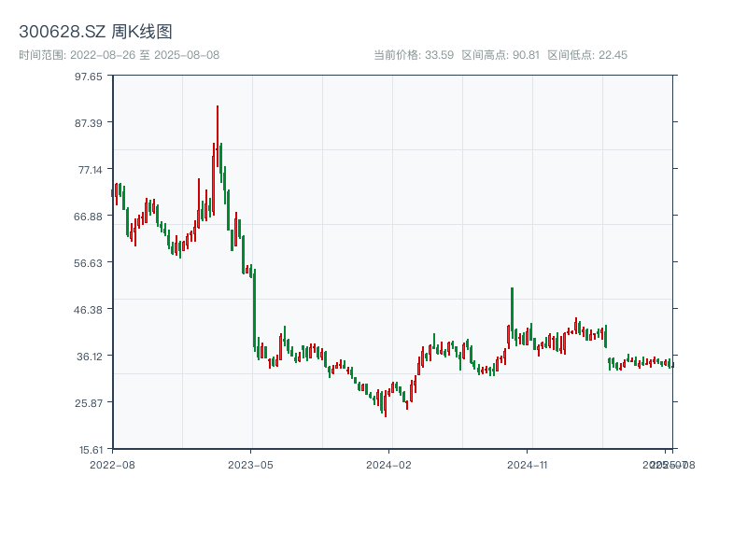The height and width of the screenshot is (560, 747).
Task: Click the 300628.SZ 周K线图 chart title
Action: tap(95, 33)
